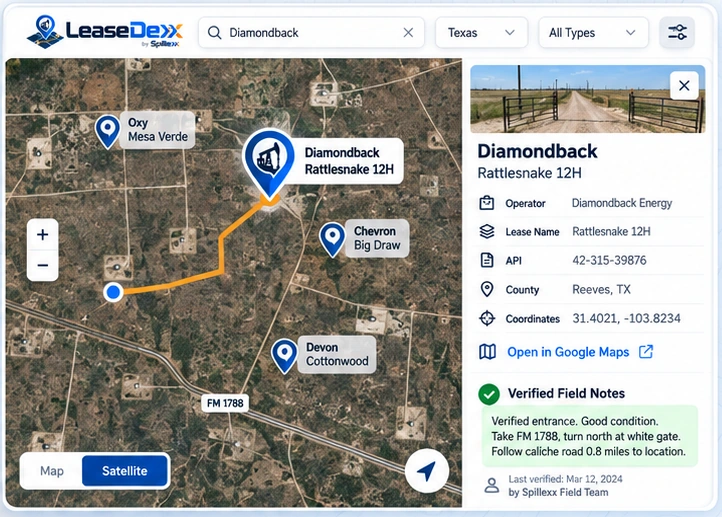This screenshot has height=517, width=722.
Task: Open the lease entrance gate photo
Action: click(x=588, y=99)
